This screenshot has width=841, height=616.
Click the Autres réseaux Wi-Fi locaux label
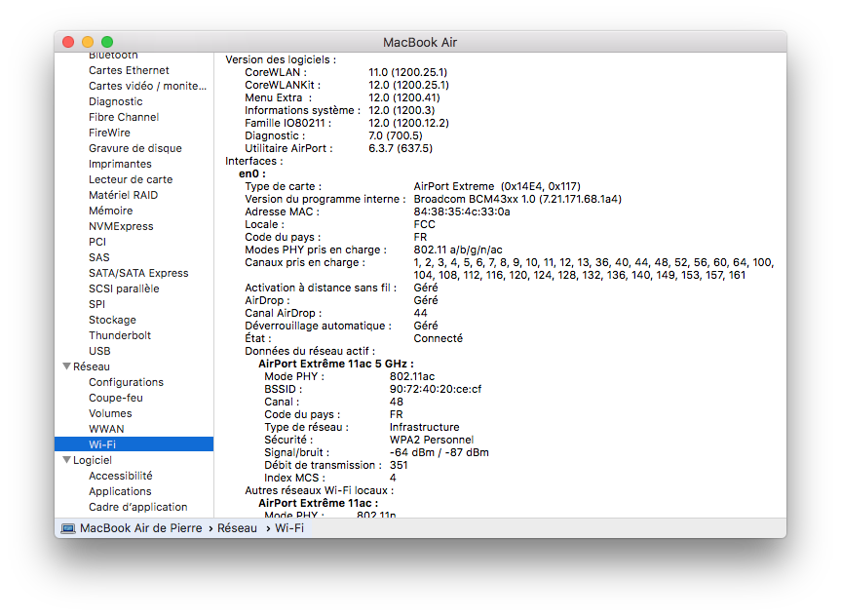pyautogui.click(x=319, y=490)
